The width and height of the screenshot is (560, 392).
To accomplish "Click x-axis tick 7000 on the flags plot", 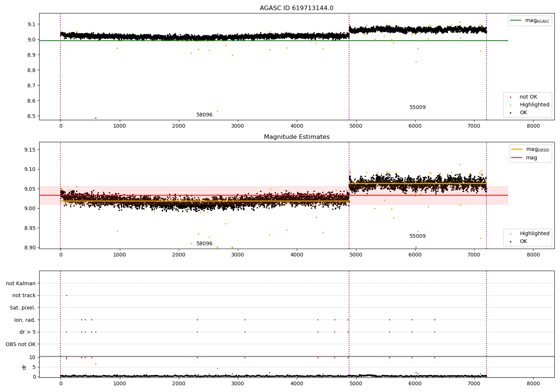I will click(474, 384).
